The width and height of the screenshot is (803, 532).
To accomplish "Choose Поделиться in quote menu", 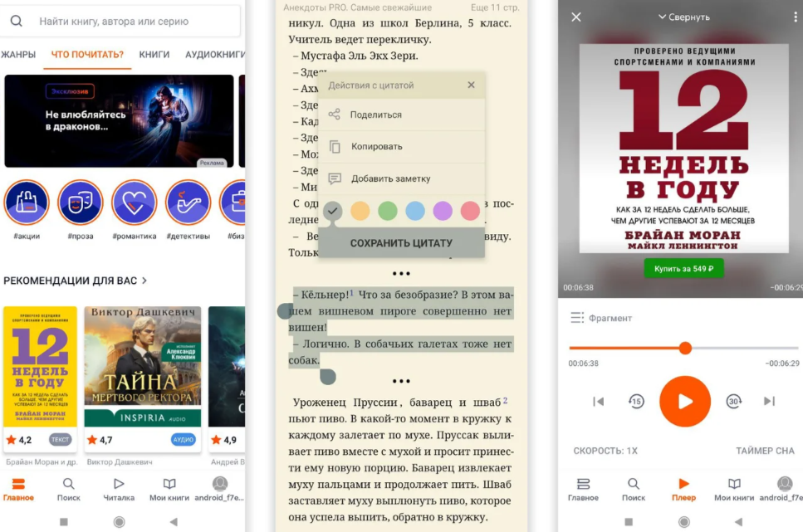I will pos(402,115).
